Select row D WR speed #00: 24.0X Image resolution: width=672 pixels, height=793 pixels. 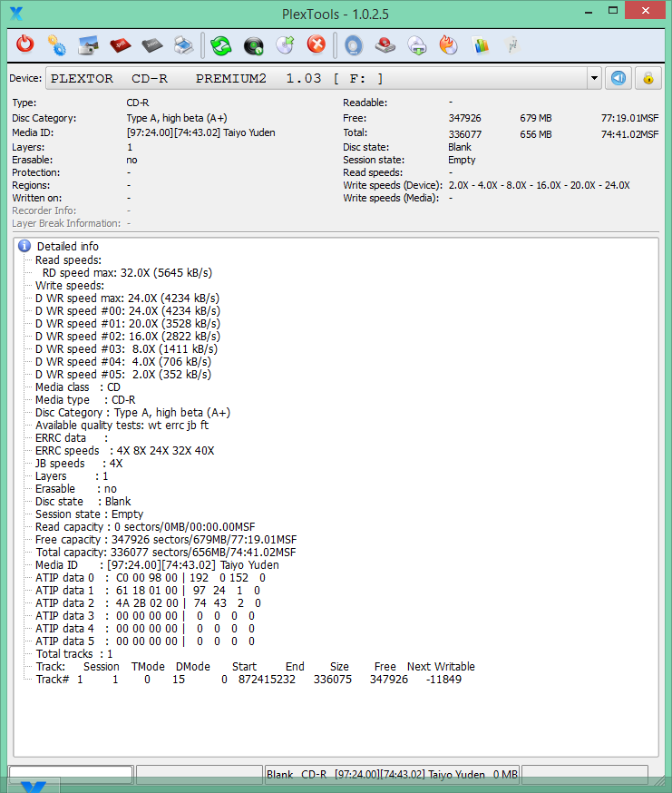click(x=128, y=310)
